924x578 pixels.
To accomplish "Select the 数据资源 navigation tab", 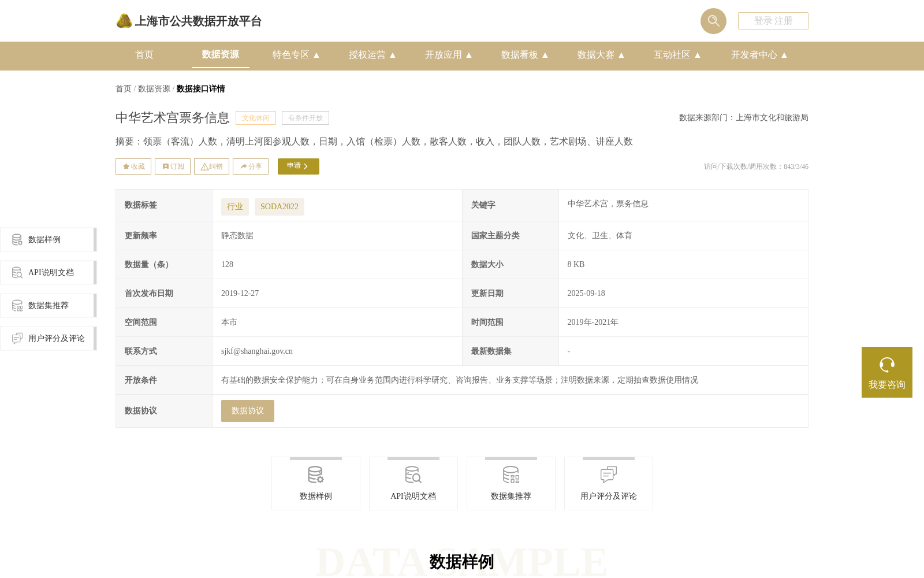I will 221,54.
